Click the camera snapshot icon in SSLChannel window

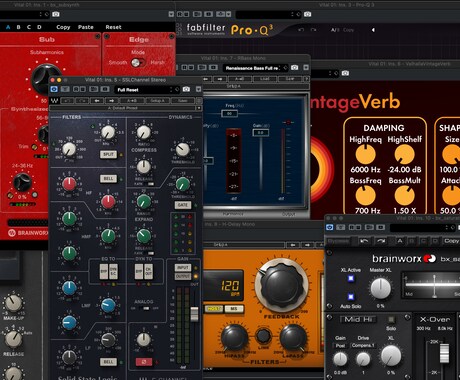186,89
